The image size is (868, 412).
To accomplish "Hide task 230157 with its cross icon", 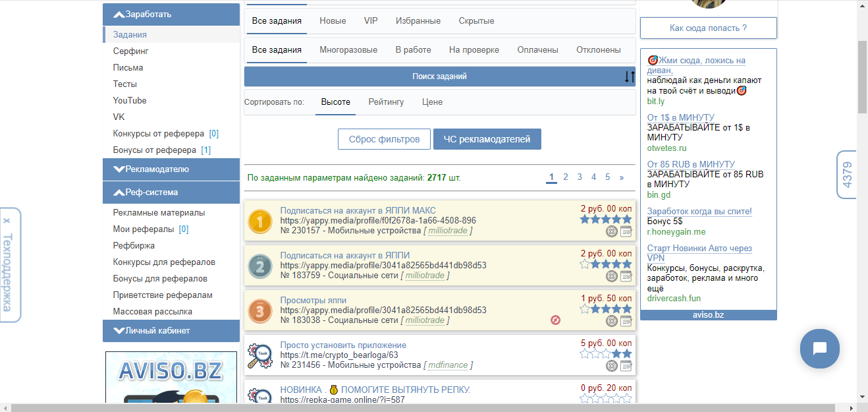I will pos(611,231).
